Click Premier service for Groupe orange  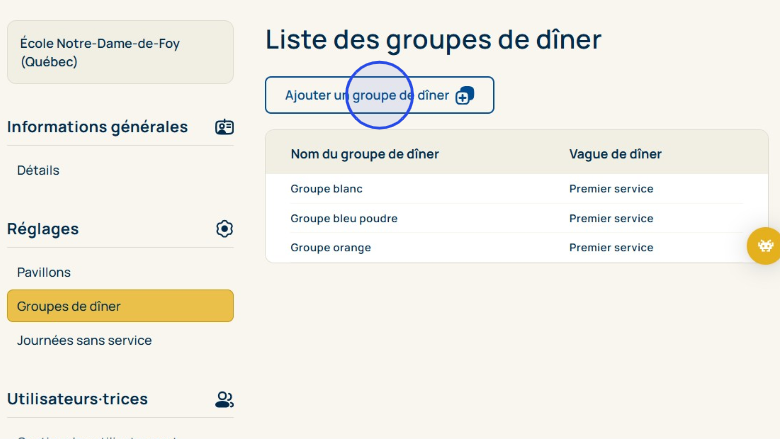pos(611,247)
